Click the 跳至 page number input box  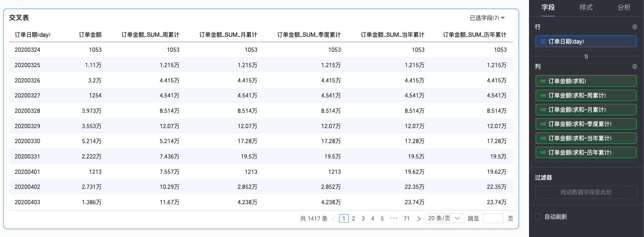[493, 218]
